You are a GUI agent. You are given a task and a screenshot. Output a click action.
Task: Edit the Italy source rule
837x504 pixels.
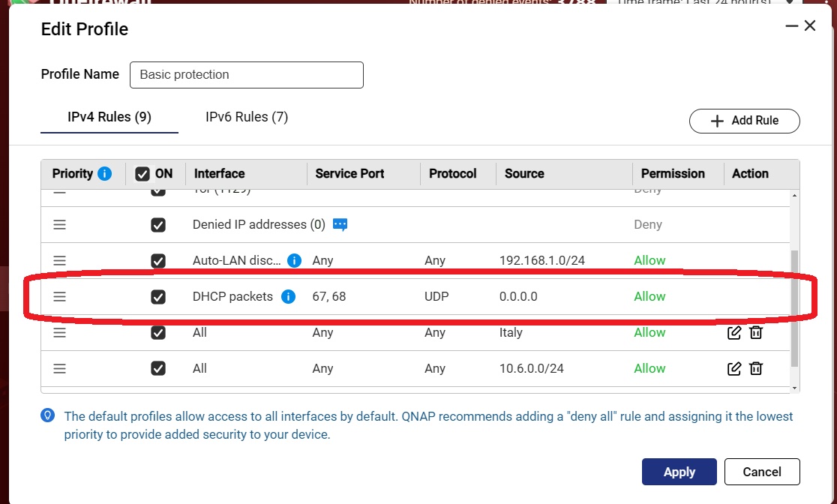coord(734,332)
